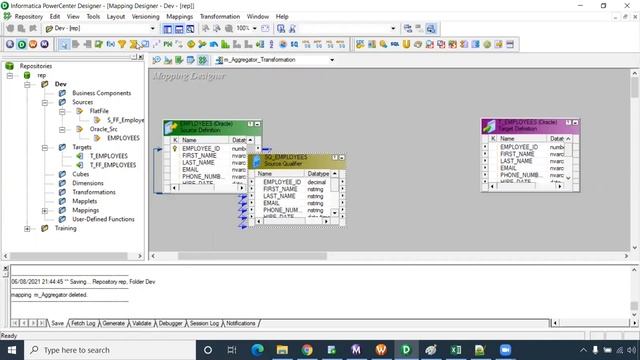This screenshot has width=640, height=360.
Task: Click the mapping icon beside m_Aggregator_Transformation
Action: pyautogui.click(x=219, y=60)
